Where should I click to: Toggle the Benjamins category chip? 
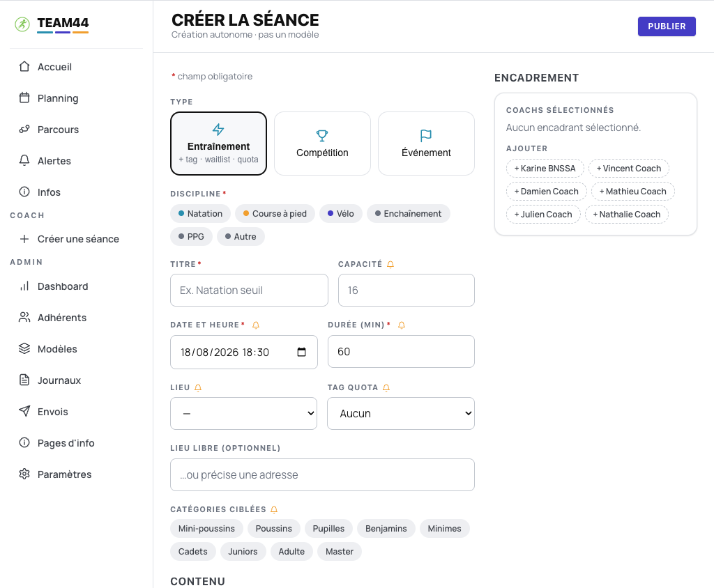386,528
